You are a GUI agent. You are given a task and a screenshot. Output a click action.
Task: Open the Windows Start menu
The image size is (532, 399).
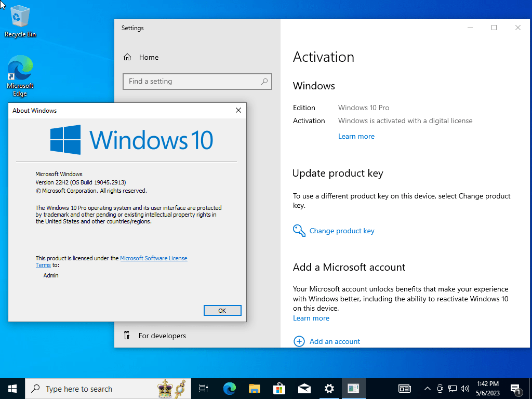[x=12, y=389]
